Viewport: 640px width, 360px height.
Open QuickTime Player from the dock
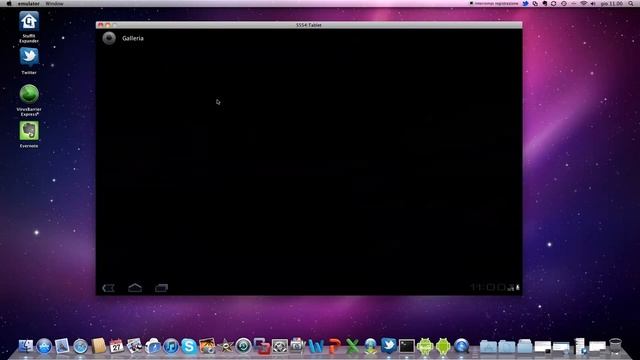point(461,346)
